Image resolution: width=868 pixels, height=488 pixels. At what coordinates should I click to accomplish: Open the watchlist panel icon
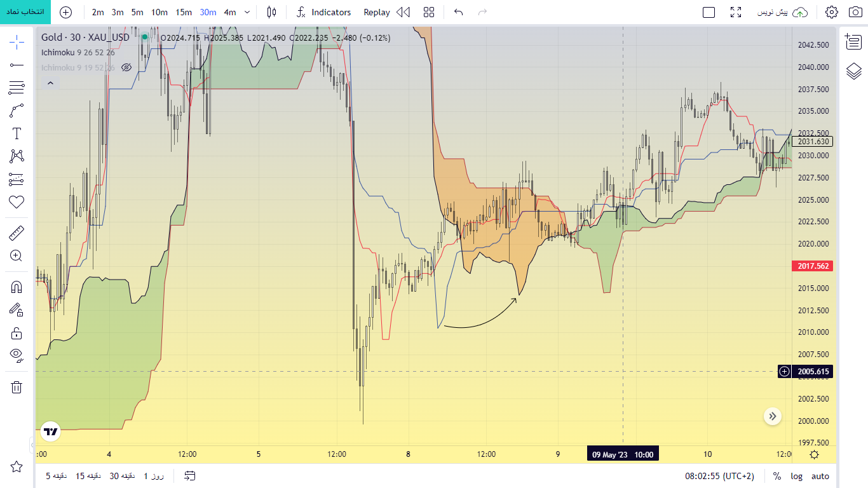(x=853, y=42)
